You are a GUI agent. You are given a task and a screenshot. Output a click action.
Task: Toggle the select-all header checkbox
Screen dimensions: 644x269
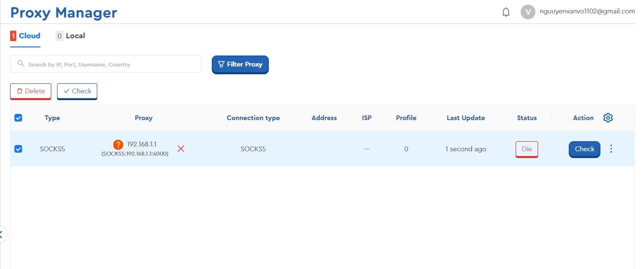coord(18,118)
